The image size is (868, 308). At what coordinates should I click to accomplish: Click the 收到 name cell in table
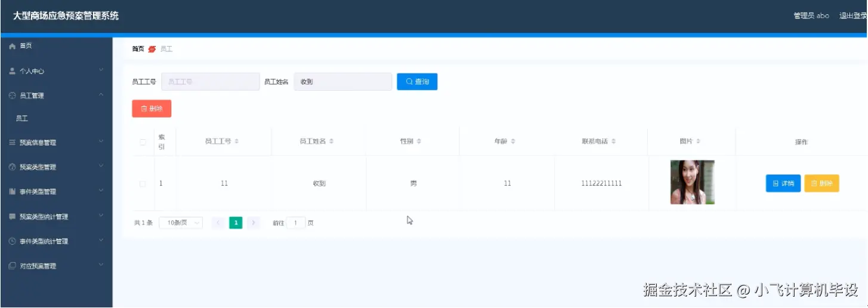click(x=319, y=183)
